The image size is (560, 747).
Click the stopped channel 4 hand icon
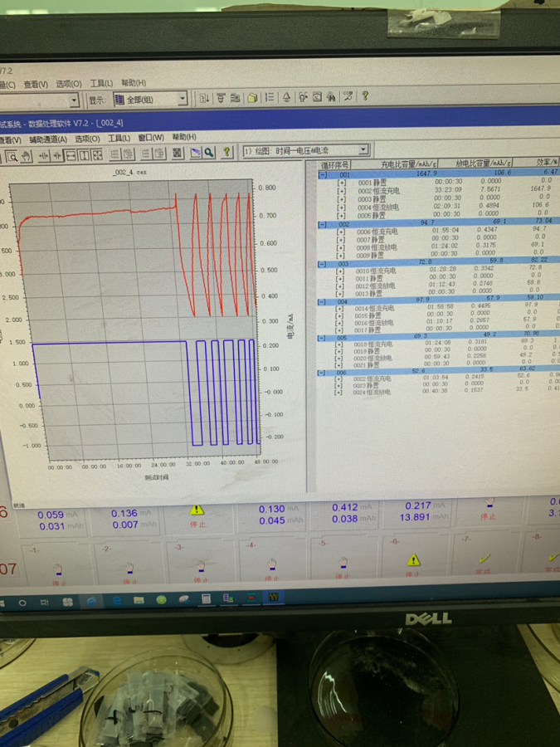point(270,564)
